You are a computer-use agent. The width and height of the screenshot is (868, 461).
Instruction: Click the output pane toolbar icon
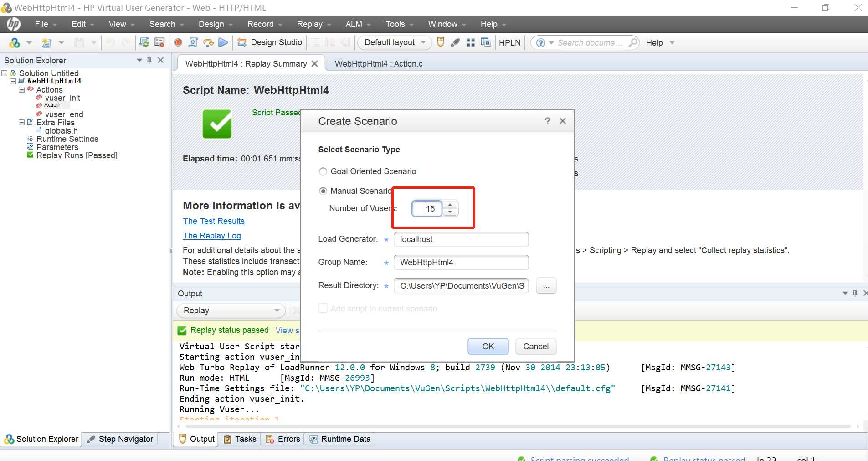tap(441, 42)
